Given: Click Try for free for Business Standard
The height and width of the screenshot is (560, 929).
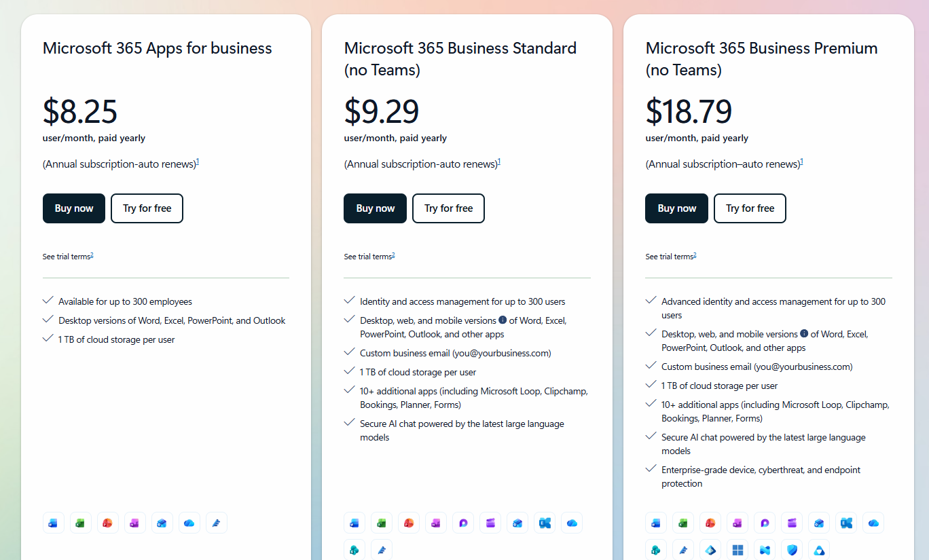Looking at the screenshot, I should click(448, 208).
